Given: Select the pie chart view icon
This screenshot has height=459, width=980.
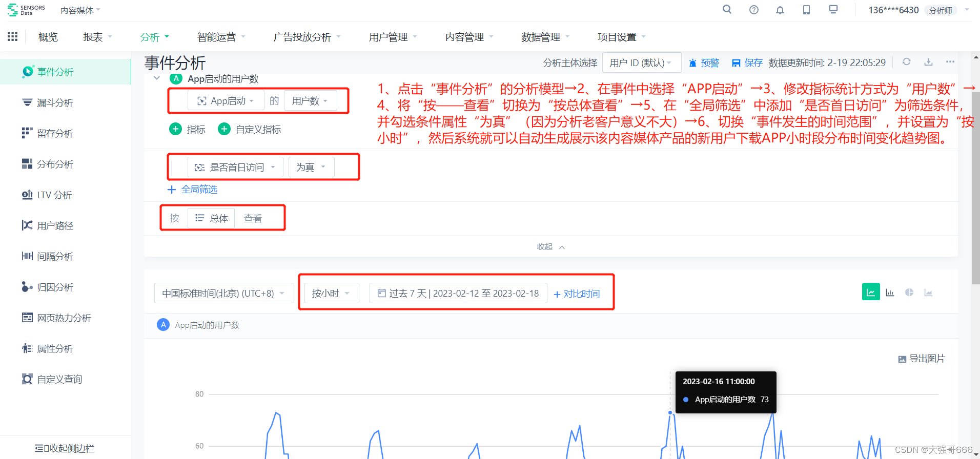Looking at the screenshot, I should tap(909, 293).
